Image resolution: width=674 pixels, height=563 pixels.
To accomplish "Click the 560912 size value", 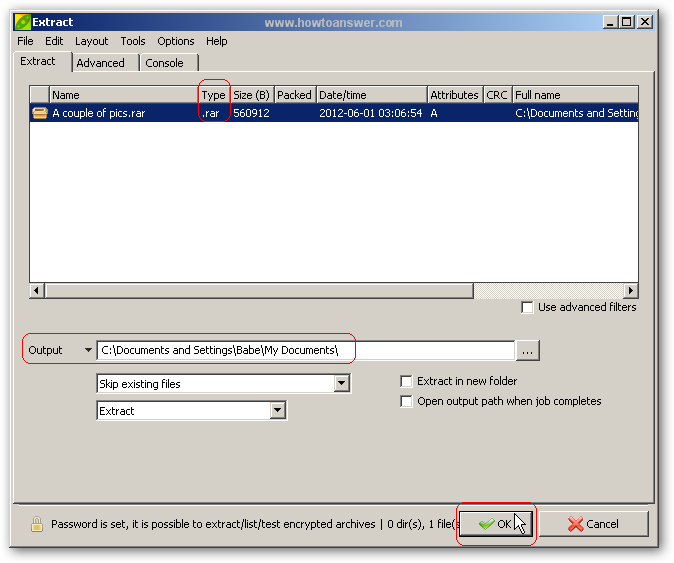I will pos(251,113).
